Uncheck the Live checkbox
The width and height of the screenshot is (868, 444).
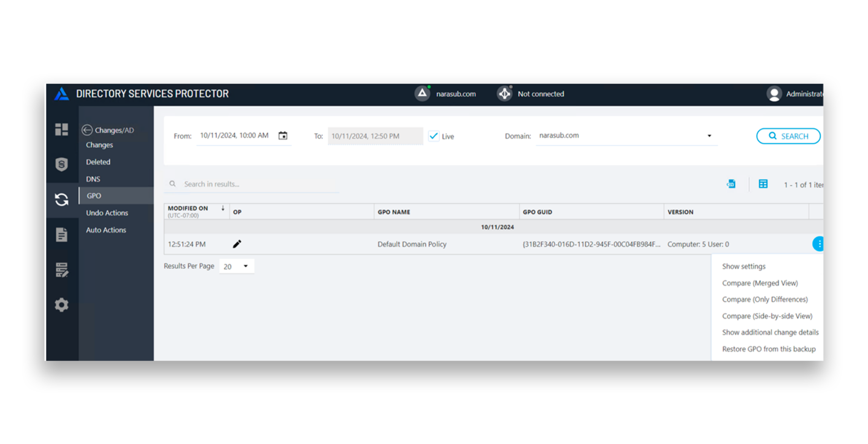(x=434, y=136)
